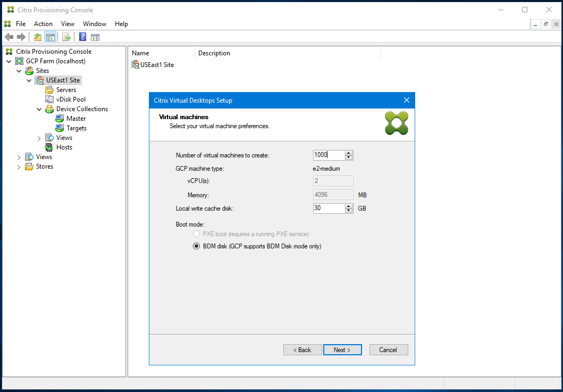Click the Back button in the wizard
The height and width of the screenshot is (392, 563).
(302, 349)
